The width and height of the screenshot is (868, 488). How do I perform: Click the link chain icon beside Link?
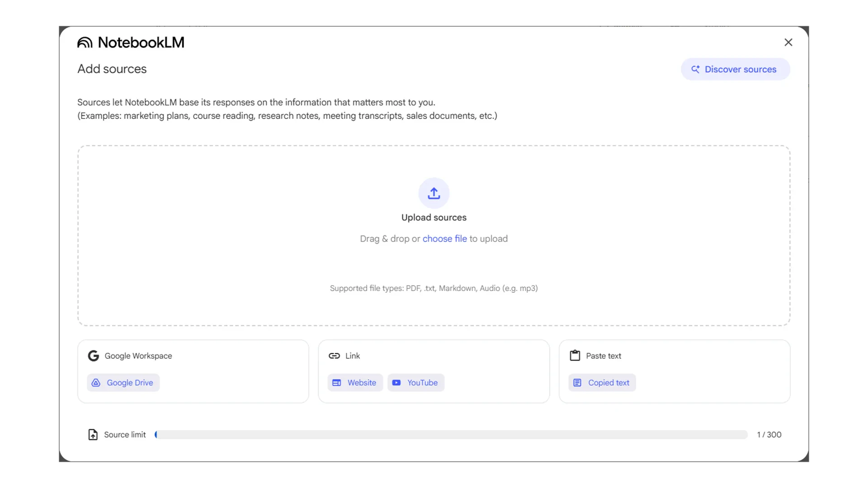point(334,356)
